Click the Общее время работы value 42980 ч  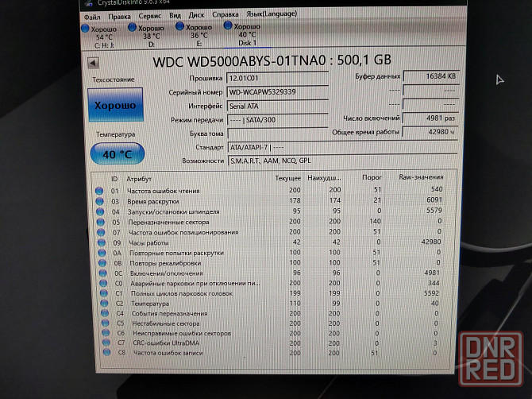[430, 131]
